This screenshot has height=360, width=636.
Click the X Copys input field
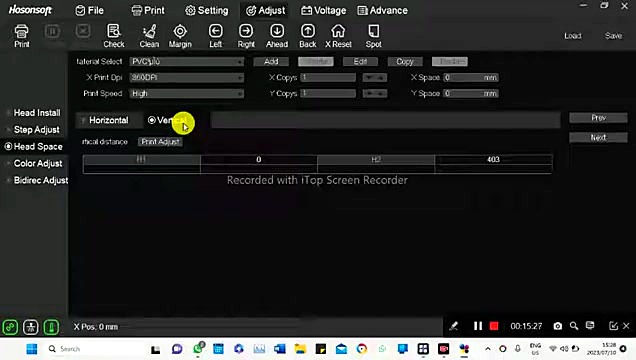point(328,77)
